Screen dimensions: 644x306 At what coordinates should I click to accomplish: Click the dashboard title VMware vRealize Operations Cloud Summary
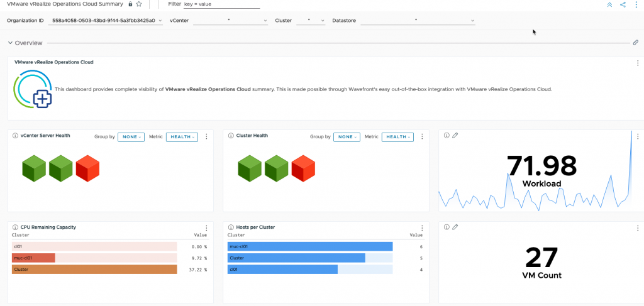click(65, 4)
